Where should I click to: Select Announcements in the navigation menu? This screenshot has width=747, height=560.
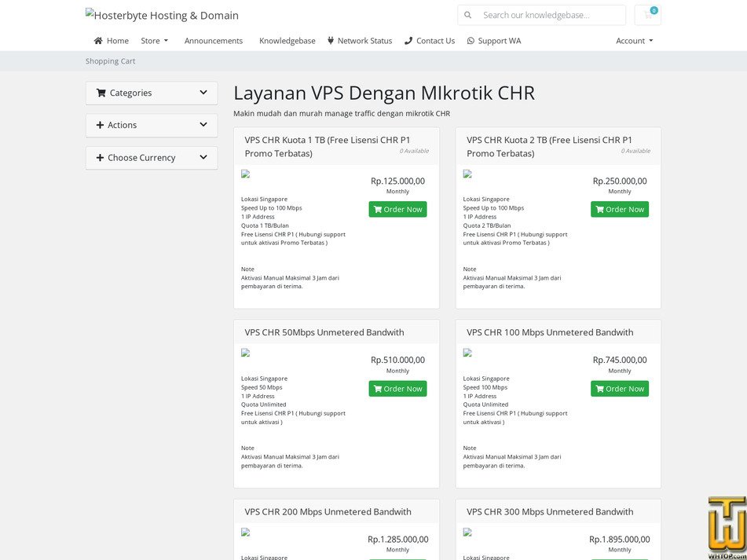coord(214,40)
